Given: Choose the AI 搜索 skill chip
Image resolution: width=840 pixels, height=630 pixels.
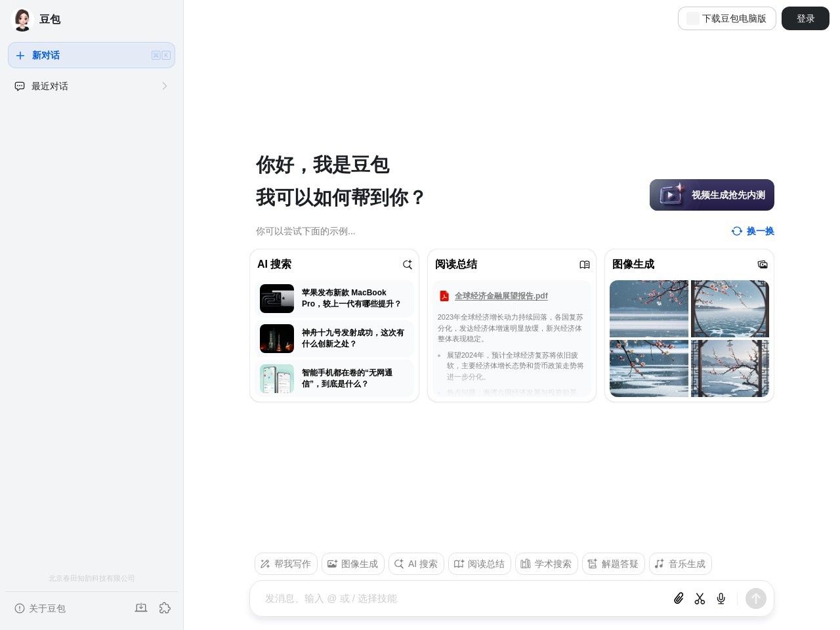Looking at the screenshot, I should pos(416,564).
